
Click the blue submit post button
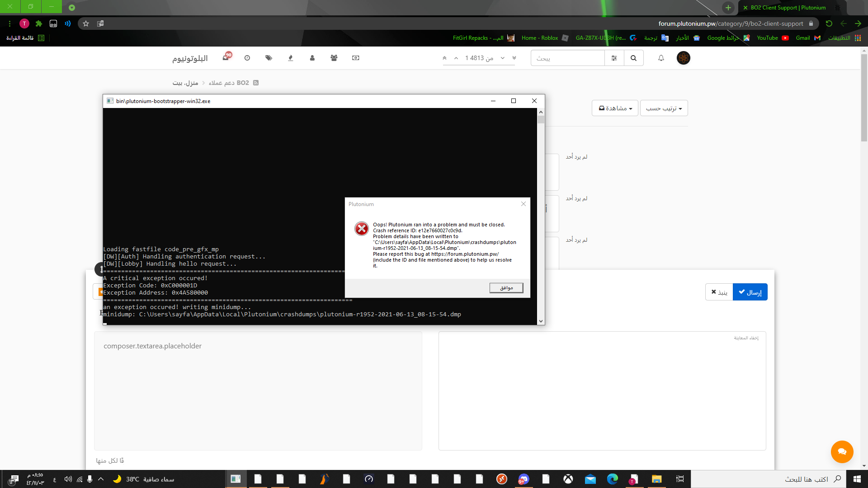[x=750, y=292]
